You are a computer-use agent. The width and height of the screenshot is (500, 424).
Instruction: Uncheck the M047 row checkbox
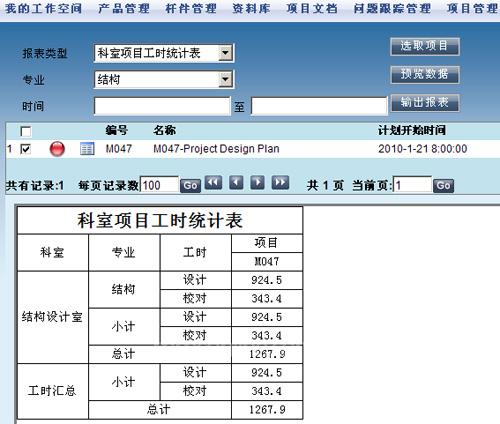26,149
